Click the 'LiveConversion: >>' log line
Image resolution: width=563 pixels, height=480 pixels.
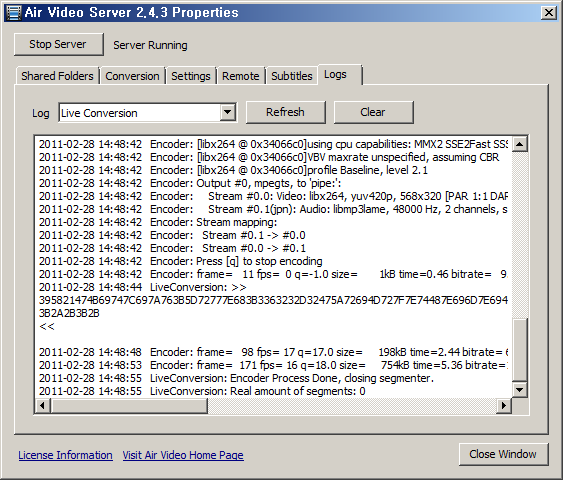click(143, 287)
